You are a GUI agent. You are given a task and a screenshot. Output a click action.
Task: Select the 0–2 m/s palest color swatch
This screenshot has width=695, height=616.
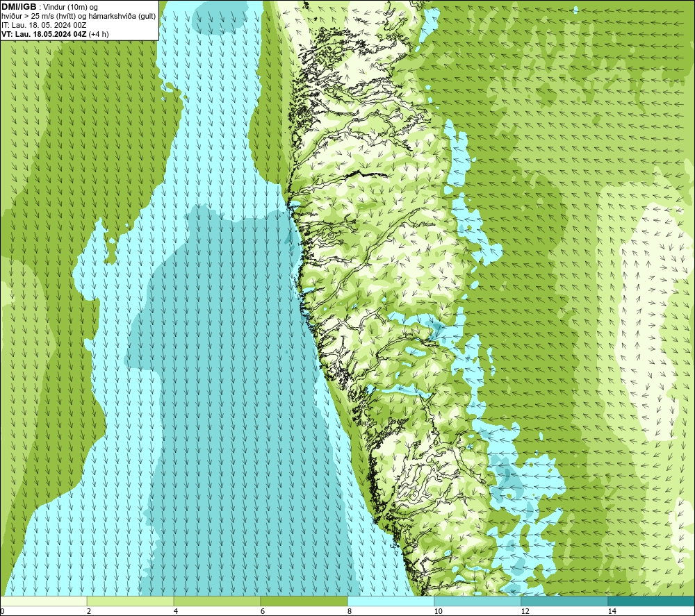click(43, 601)
